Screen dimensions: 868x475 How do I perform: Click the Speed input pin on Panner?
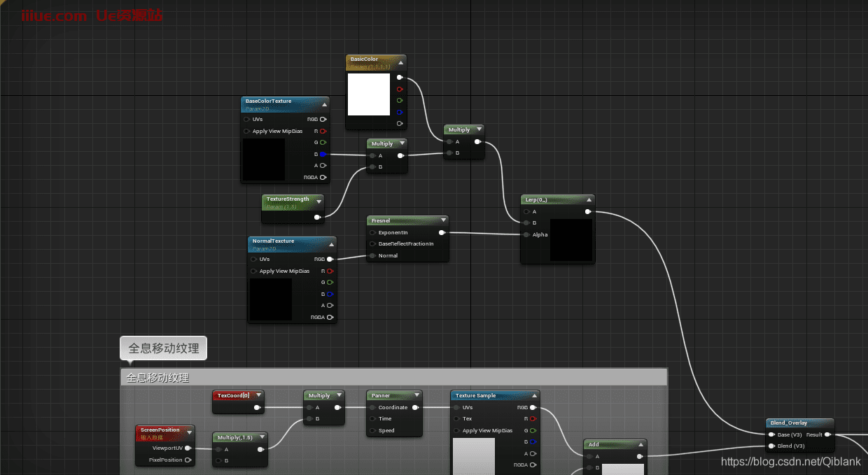coord(372,431)
